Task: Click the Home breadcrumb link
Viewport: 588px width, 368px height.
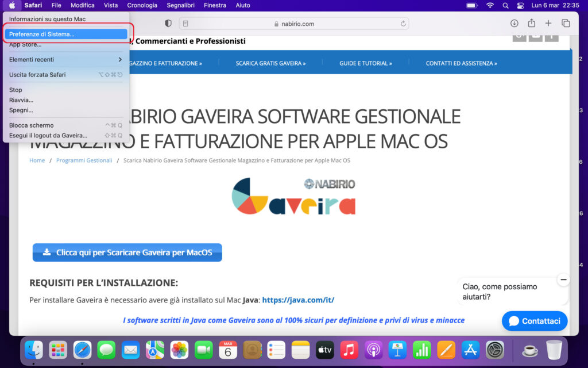Action: click(x=37, y=160)
